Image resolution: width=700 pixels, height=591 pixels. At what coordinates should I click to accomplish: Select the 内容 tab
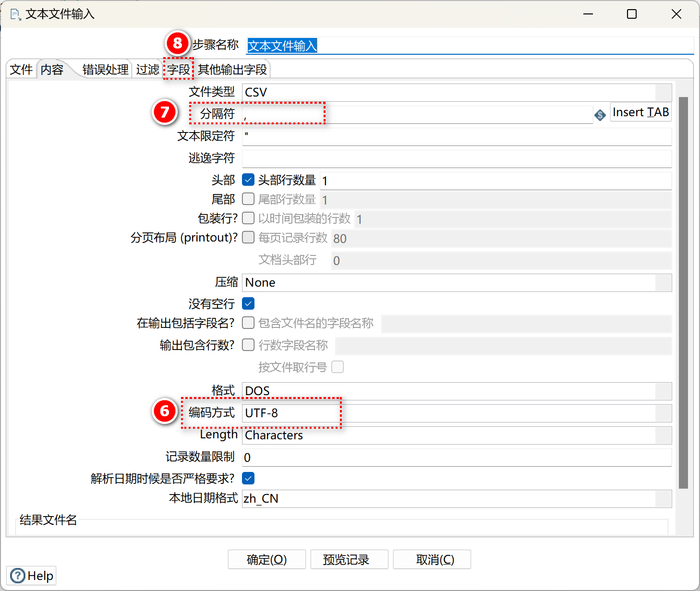52,70
